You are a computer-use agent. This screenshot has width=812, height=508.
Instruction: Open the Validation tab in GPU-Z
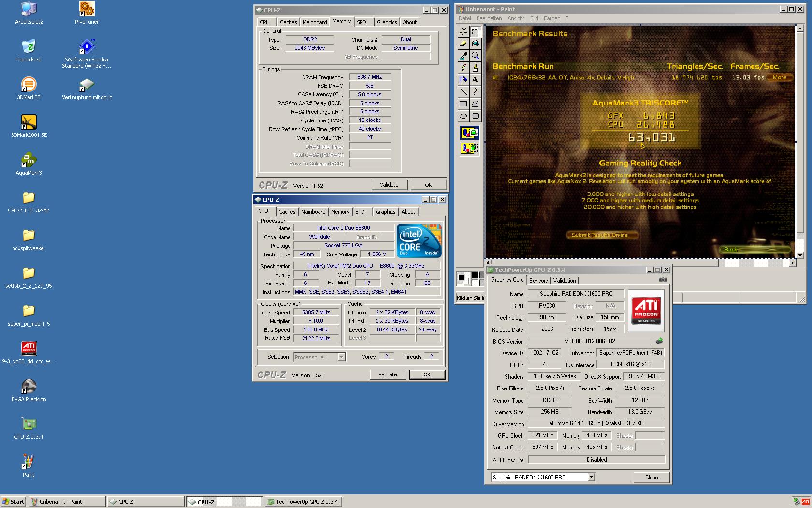[565, 281]
